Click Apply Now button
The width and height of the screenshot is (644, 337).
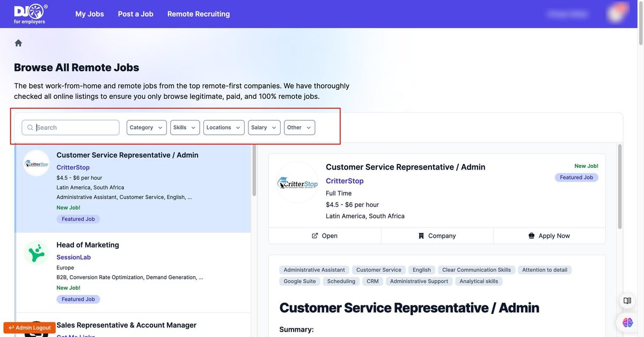click(549, 236)
